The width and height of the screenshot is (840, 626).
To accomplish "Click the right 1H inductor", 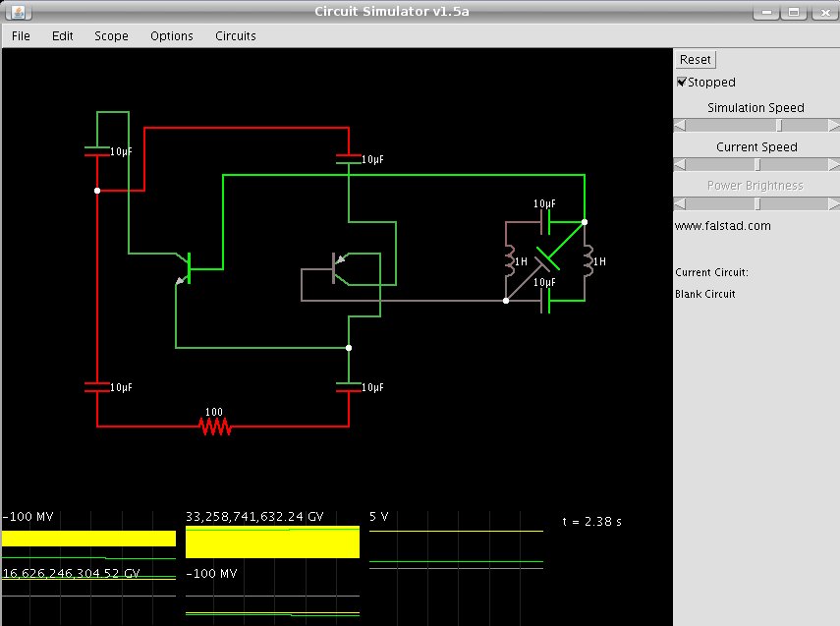I will pyautogui.click(x=588, y=261).
